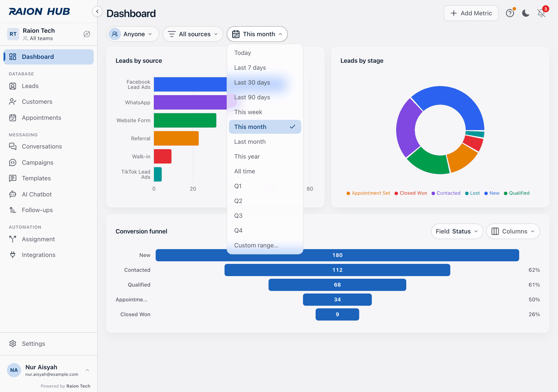Expand the Nur Aisyah user menu
Image resolution: width=558 pixels, height=392 pixels.
(x=48, y=370)
